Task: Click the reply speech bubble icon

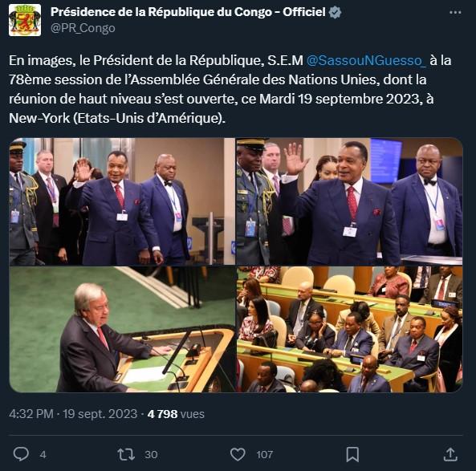Action: (x=21, y=454)
